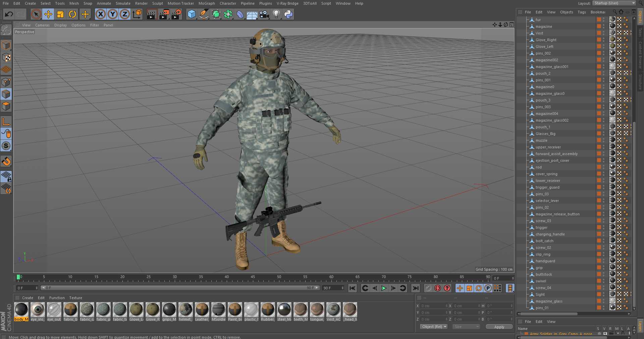Open the MoGraph menu
Screen dimensions: 644x339
(x=207, y=3)
